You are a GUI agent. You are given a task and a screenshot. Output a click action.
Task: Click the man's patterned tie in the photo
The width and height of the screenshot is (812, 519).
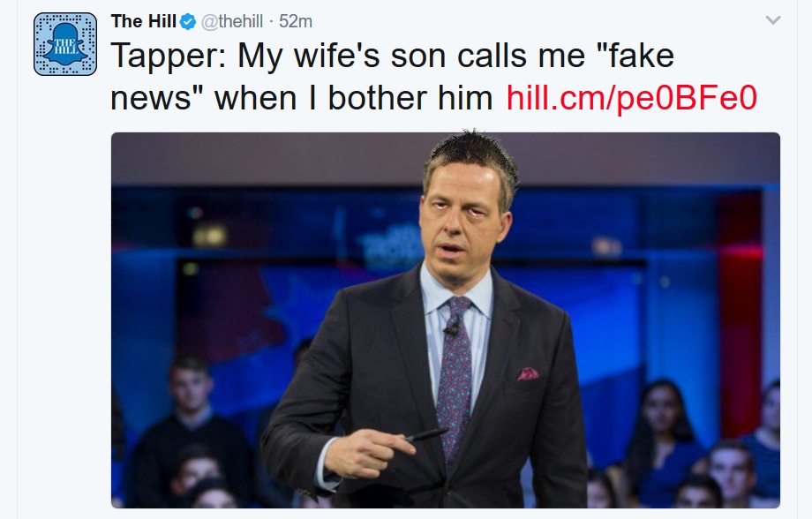pos(455,371)
